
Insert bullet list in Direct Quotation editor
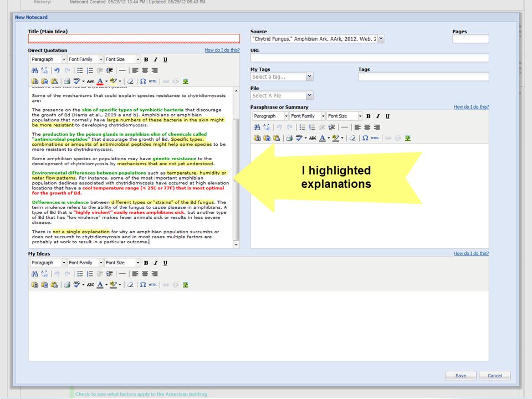click(80, 70)
